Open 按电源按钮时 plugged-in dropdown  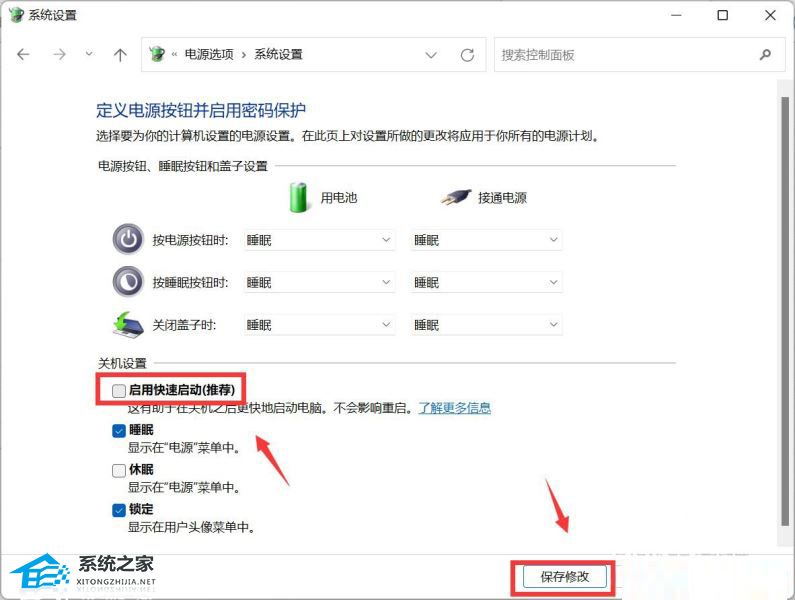pyautogui.click(x=486, y=240)
